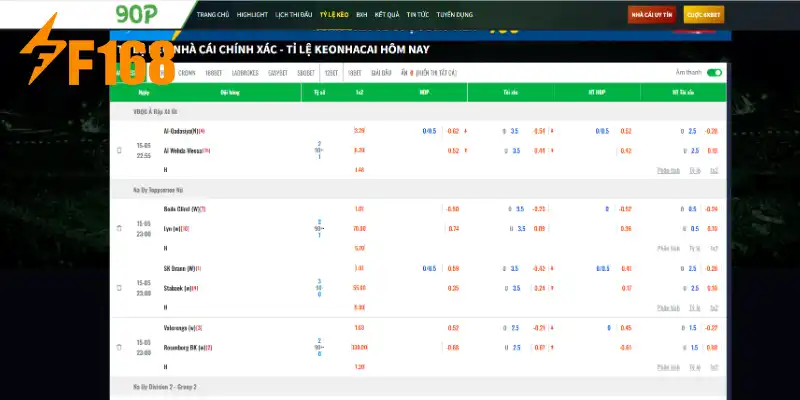Switch to the 188BET bookmaker tab
The image size is (800, 400).
click(x=213, y=73)
